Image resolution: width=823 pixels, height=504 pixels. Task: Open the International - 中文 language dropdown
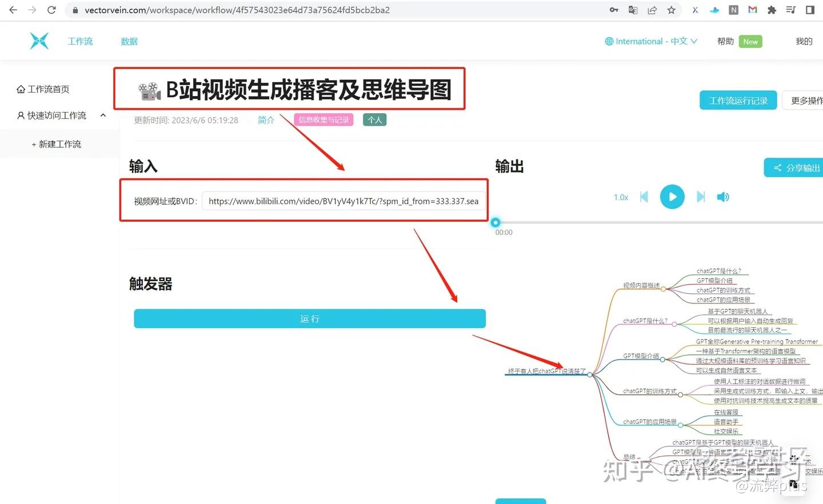click(652, 41)
